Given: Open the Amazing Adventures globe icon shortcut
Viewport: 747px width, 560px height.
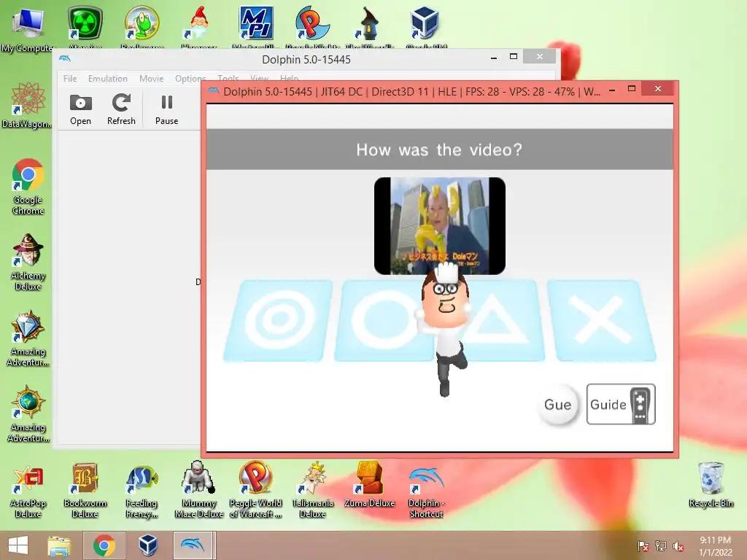Looking at the screenshot, I should (28, 414).
